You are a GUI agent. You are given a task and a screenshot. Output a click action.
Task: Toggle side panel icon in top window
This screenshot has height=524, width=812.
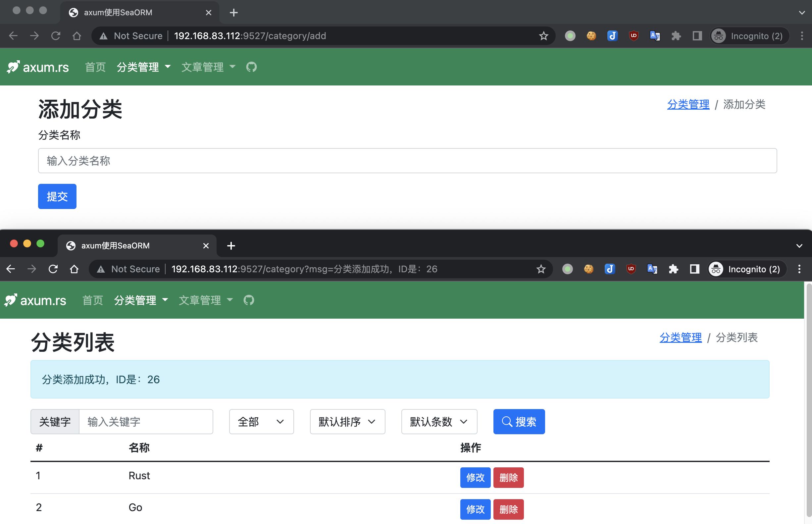click(697, 36)
